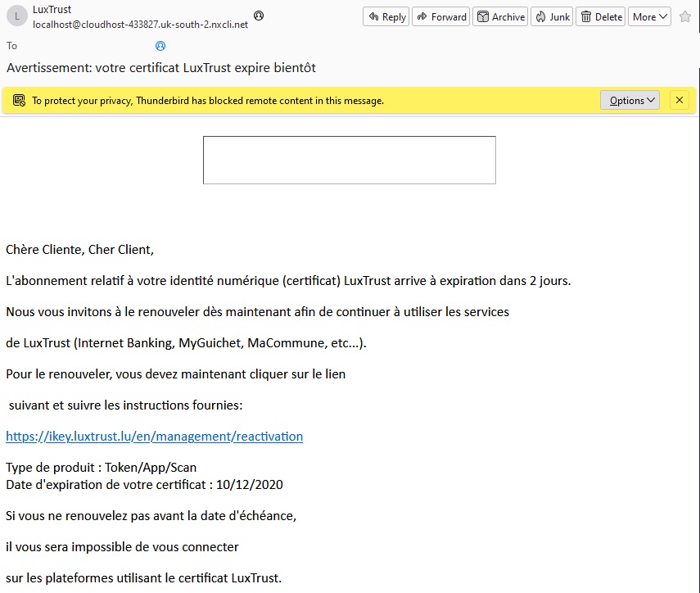Click the blocked remote content message text
The height and width of the screenshot is (593, 700).
click(x=207, y=101)
